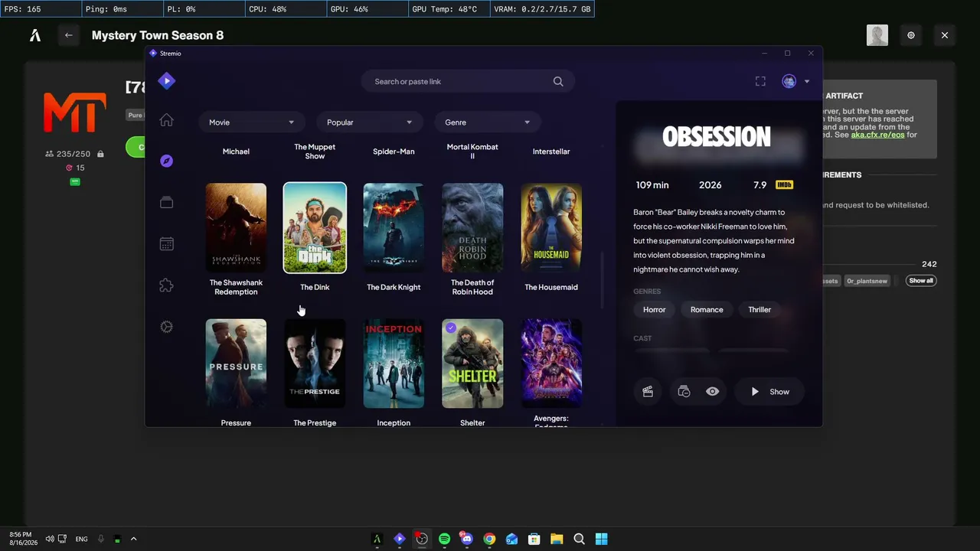Open The Prestige movie poster
Image resolution: width=980 pixels, height=551 pixels.
315,364
